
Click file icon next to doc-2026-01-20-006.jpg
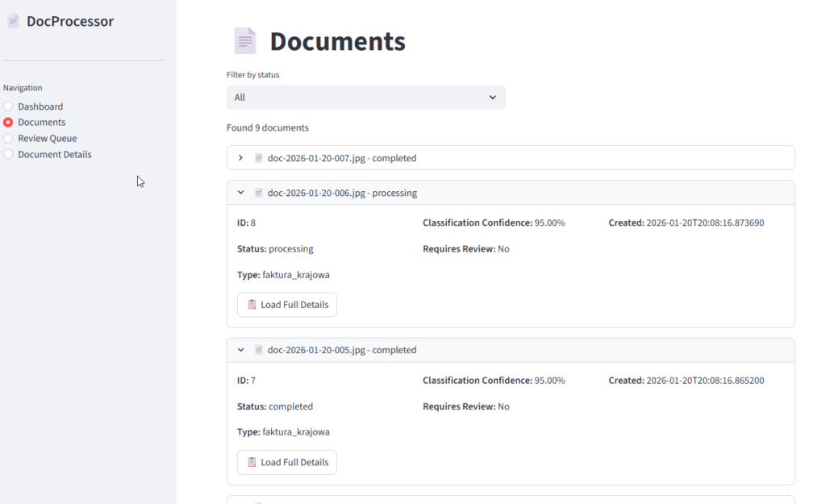click(259, 194)
